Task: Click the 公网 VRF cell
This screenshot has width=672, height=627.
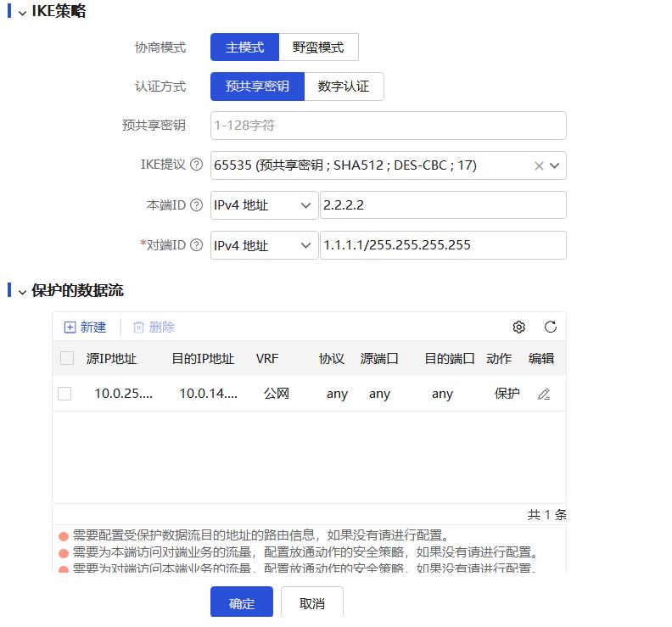Action: click(277, 394)
